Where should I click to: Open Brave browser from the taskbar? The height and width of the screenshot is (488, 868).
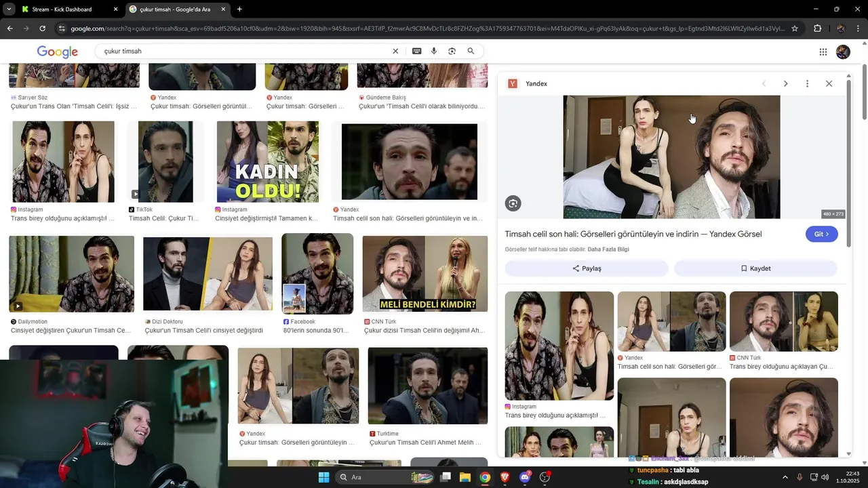point(505,477)
